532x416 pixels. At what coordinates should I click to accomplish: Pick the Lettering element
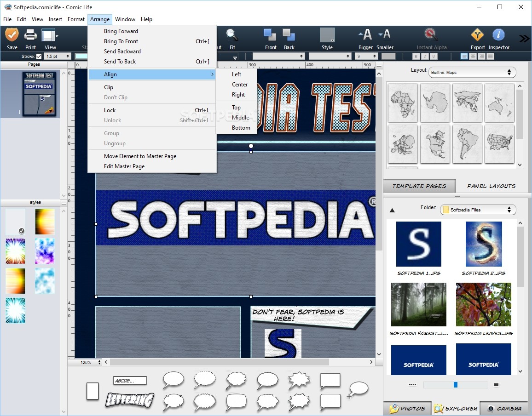pos(130,400)
